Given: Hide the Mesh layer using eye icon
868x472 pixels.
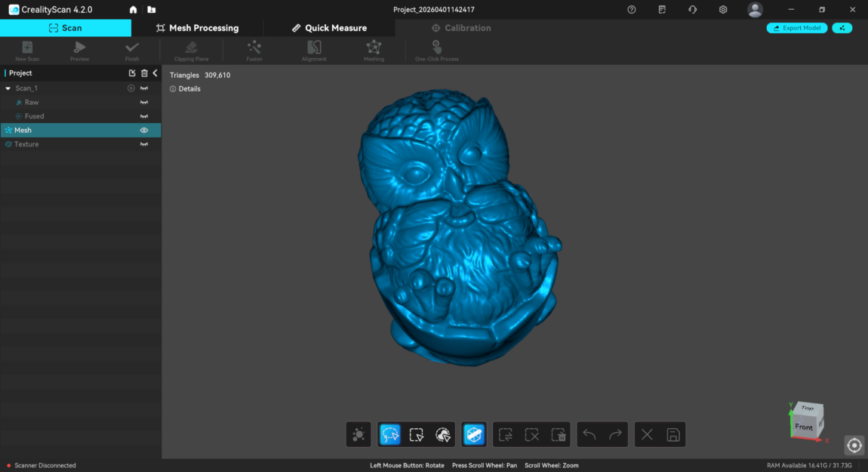Looking at the screenshot, I should (x=143, y=131).
